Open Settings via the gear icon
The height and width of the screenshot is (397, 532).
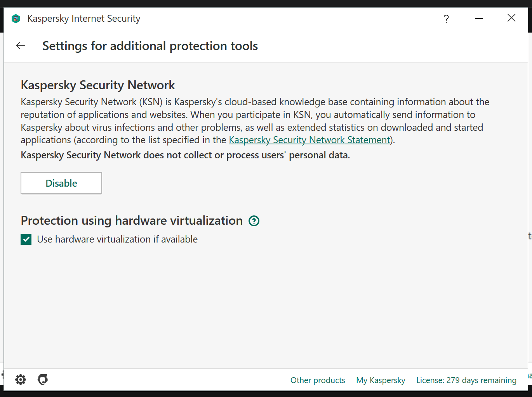click(x=21, y=380)
